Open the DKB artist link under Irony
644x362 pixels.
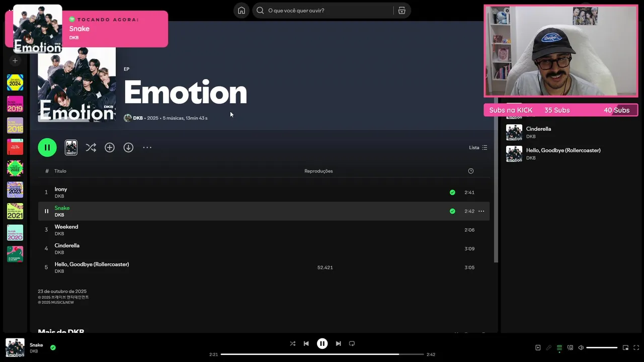[x=59, y=196]
